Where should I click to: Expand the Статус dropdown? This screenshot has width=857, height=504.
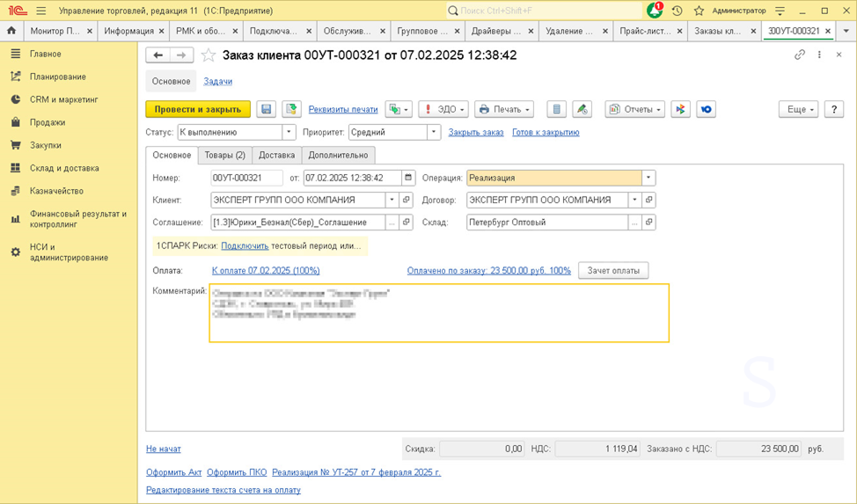tap(289, 132)
